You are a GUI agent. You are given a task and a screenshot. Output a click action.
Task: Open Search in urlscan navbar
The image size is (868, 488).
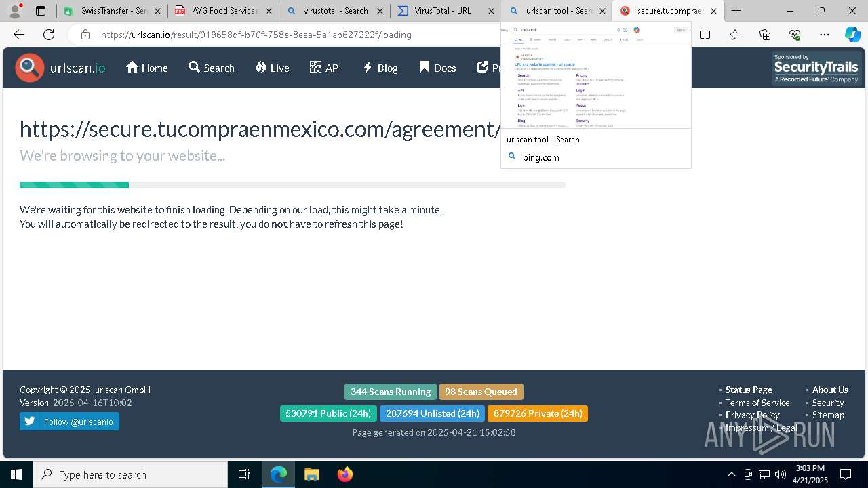pyautogui.click(x=212, y=68)
